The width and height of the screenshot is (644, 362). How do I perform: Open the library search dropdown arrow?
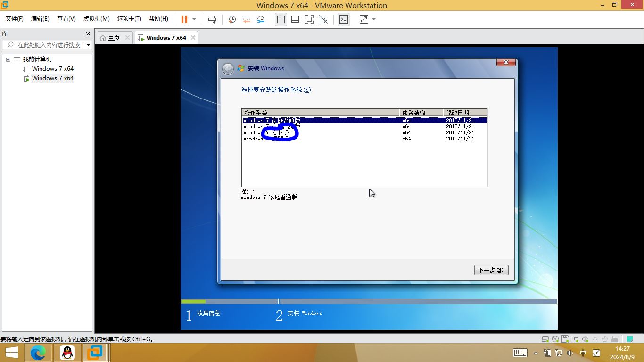click(x=88, y=45)
